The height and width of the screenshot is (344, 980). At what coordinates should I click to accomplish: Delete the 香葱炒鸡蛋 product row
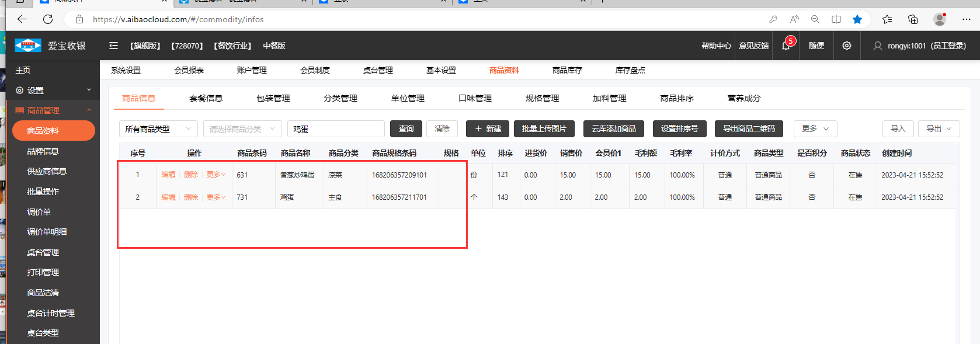(x=191, y=175)
